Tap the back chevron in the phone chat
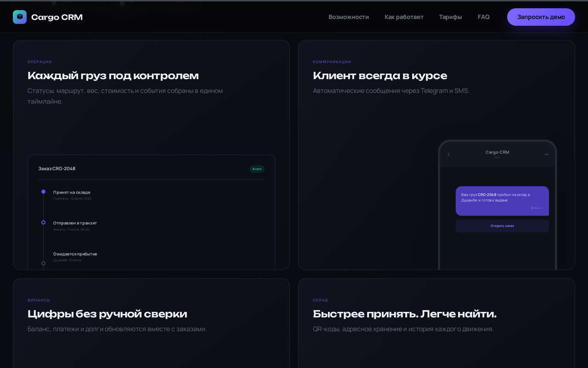This screenshot has height=368, width=588. coord(448,154)
